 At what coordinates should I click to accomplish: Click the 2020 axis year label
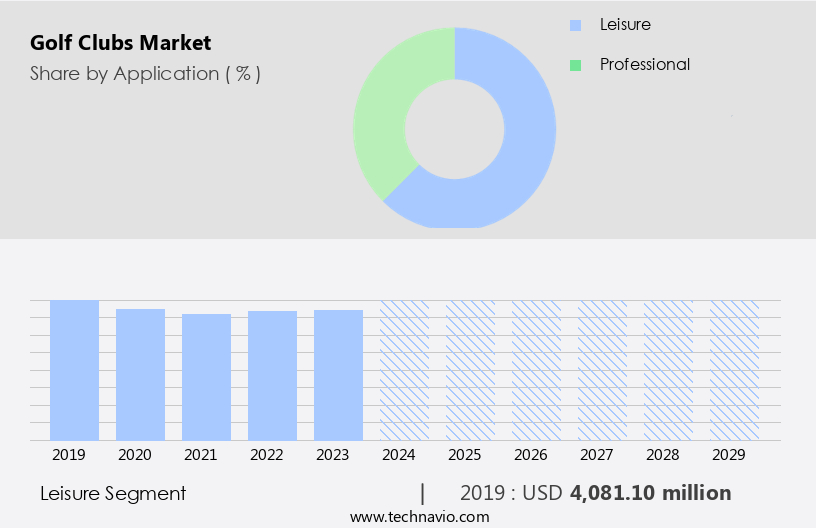click(x=135, y=455)
